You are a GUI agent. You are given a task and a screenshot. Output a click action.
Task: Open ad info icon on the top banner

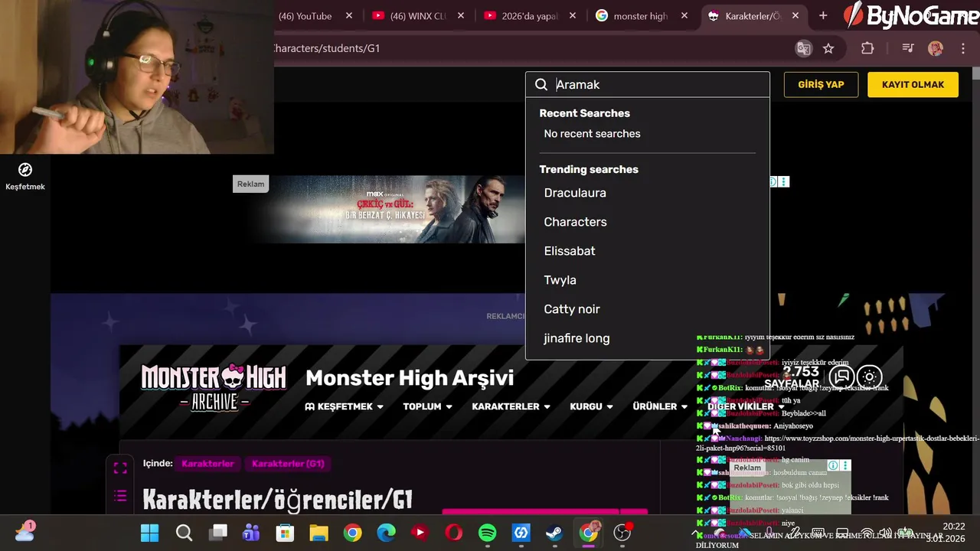773,181
